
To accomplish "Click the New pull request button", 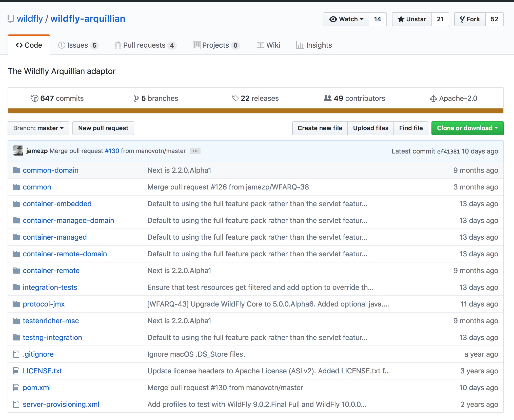I will (x=103, y=128).
